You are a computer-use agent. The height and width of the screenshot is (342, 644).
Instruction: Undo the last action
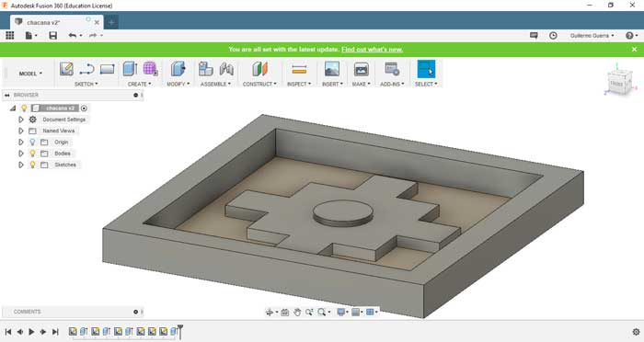[x=73, y=35]
